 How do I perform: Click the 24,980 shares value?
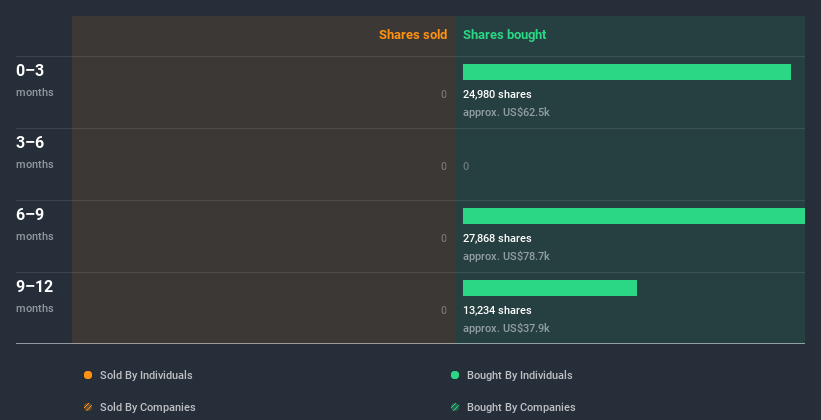click(x=497, y=94)
